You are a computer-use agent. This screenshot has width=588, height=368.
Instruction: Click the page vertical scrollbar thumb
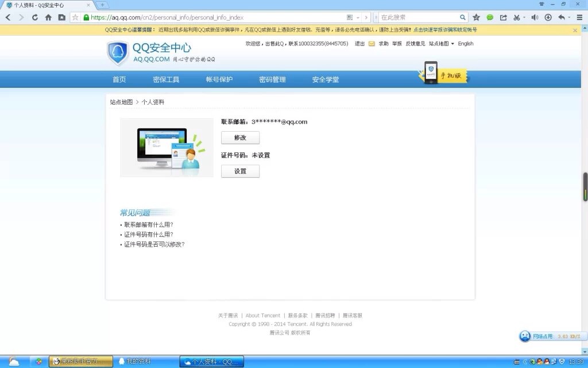click(x=585, y=187)
